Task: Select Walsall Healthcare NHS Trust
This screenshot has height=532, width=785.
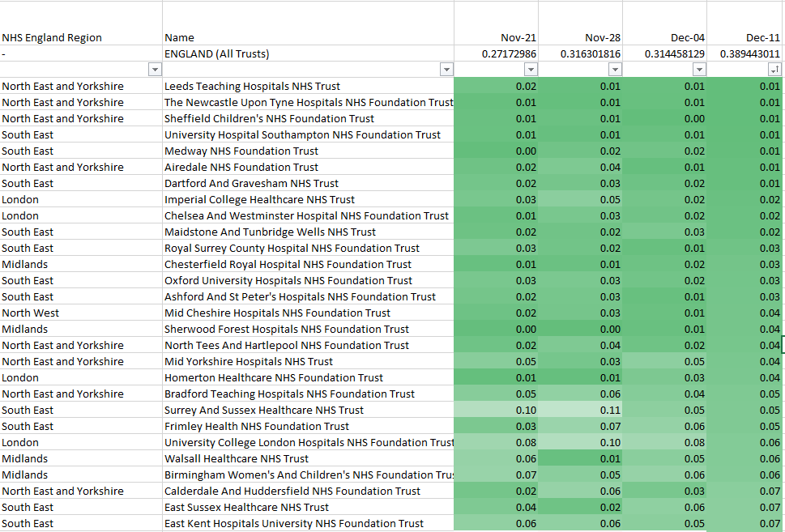Action: pyautogui.click(x=309, y=458)
